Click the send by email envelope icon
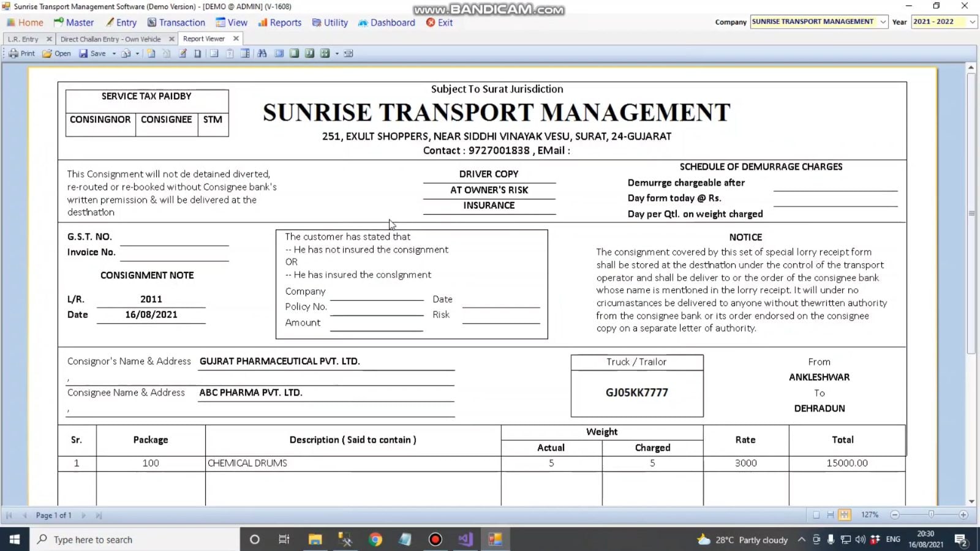980x551 pixels. [126, 53]
